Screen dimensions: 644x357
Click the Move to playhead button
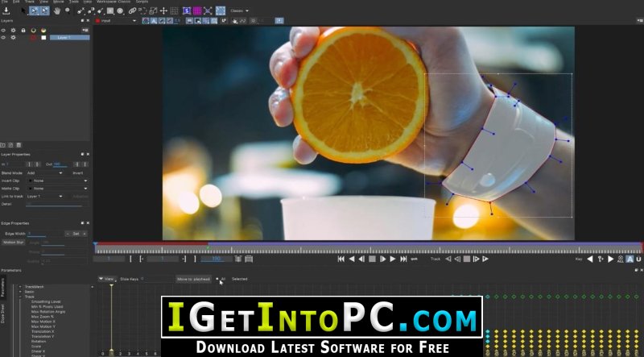tap(193, 279)
